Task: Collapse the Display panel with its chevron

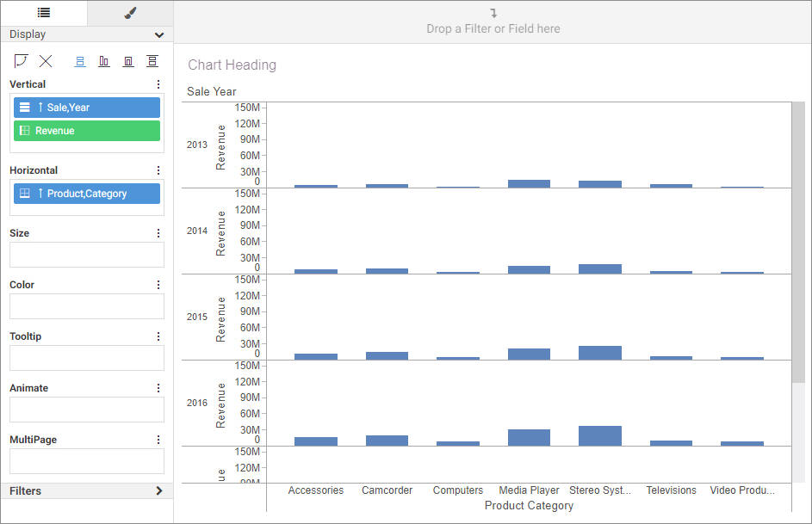Action: click(x=158, y=34)
